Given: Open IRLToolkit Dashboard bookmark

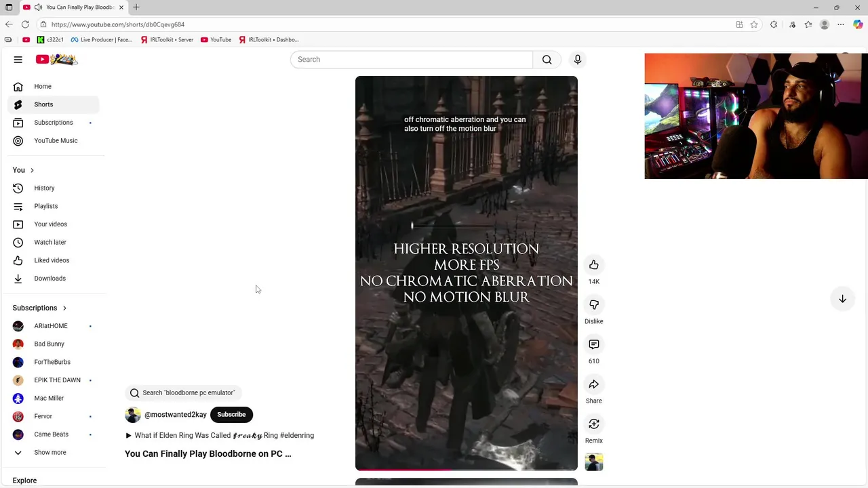Looking at the screenshot, I should click(269, 40).
